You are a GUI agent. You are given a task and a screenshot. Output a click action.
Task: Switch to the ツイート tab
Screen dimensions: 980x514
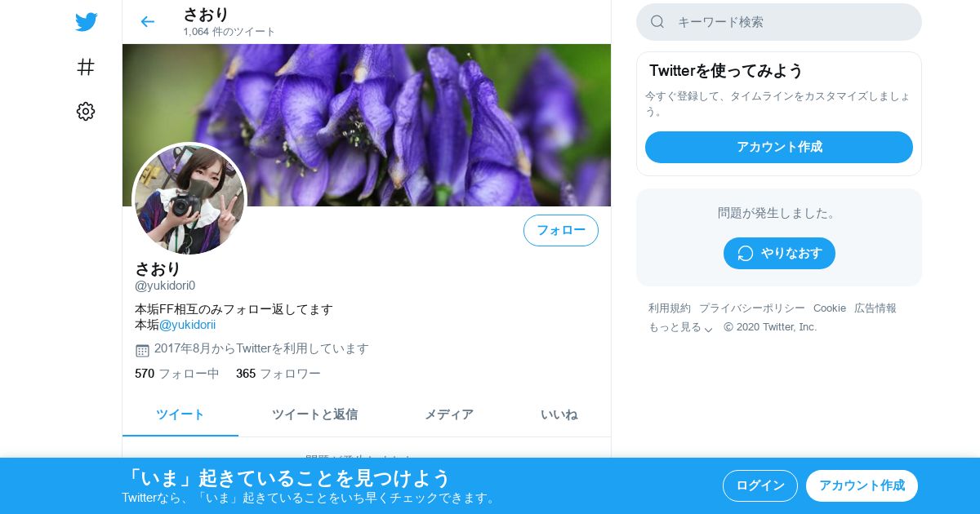(x=180, y=414)
